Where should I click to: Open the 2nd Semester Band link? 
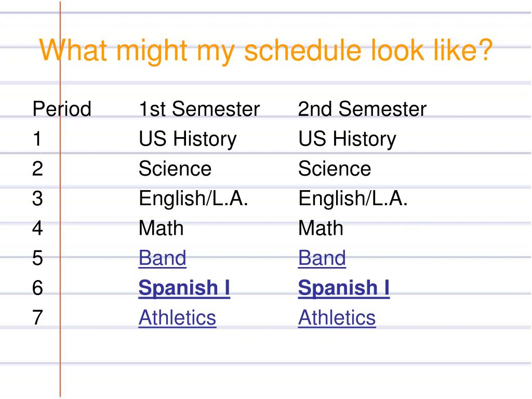322,258
